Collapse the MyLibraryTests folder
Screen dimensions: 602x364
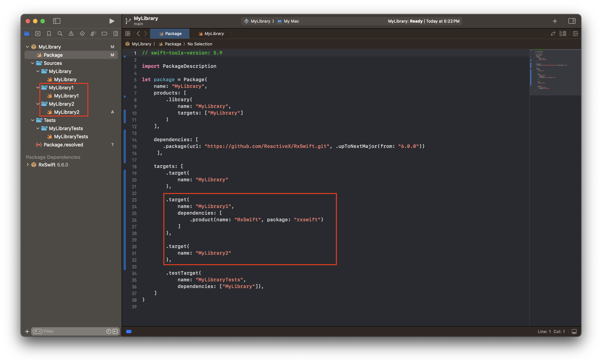pos(38,128)
